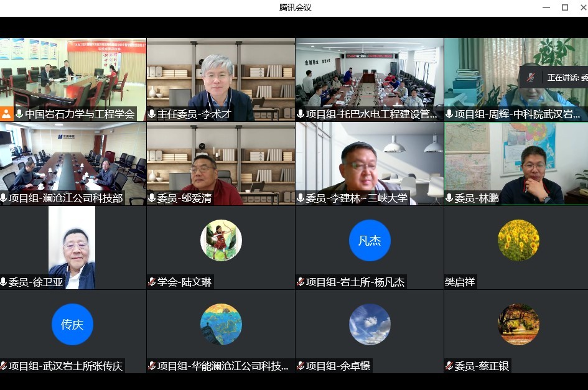Select the 中国岩石力学与工程学会 name label

(80, 114)
